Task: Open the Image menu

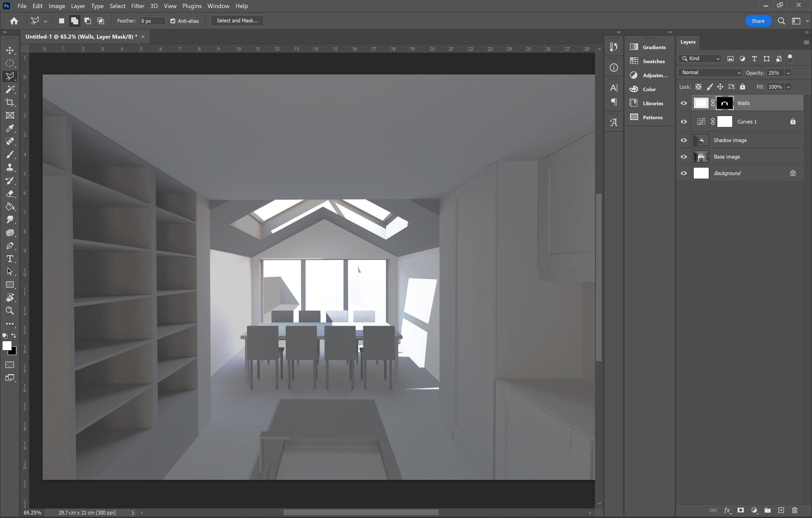Action: (x=57, y=6)
